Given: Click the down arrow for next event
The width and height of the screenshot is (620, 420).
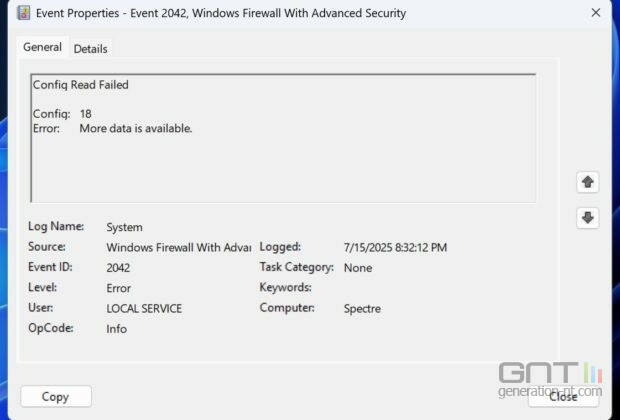Looking at the screenshot, I should tap(588, 218).
